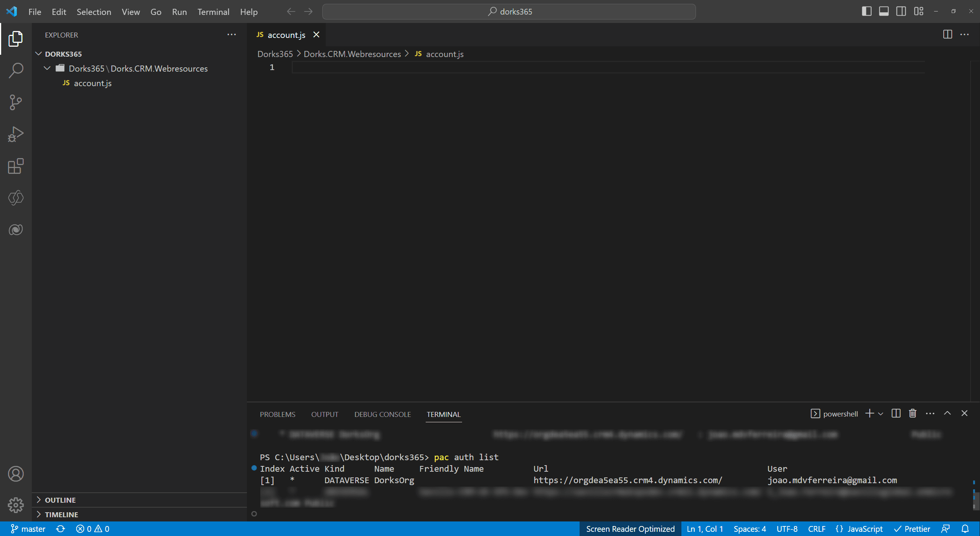
Task: Kill terminal with trash icon
Action: [913, 413]
